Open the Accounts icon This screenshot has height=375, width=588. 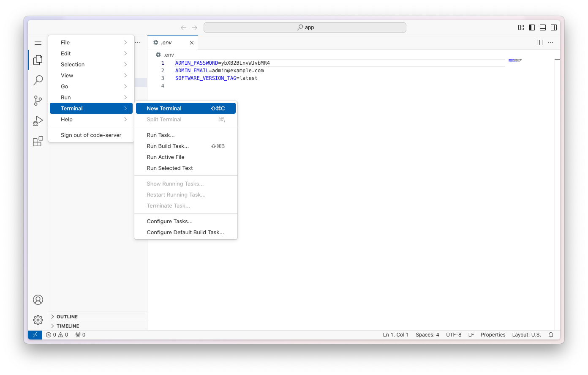point(38,300)
